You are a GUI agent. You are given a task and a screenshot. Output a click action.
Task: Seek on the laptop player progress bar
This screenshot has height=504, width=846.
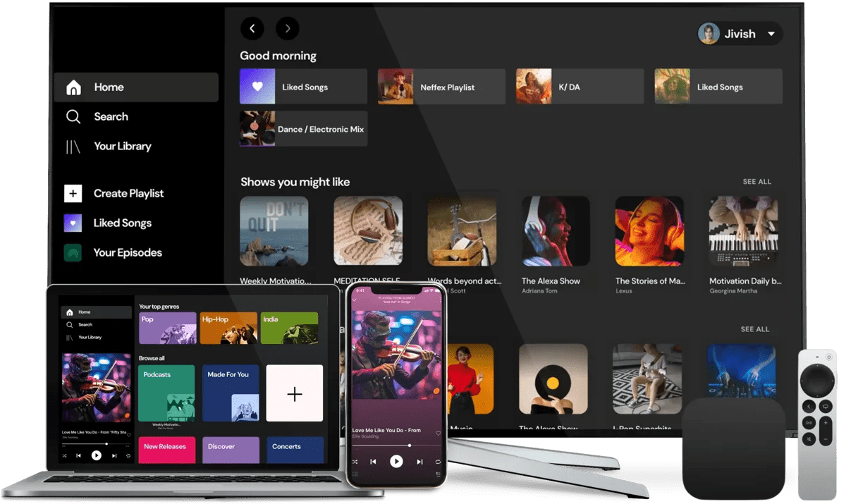click(97, 443)
